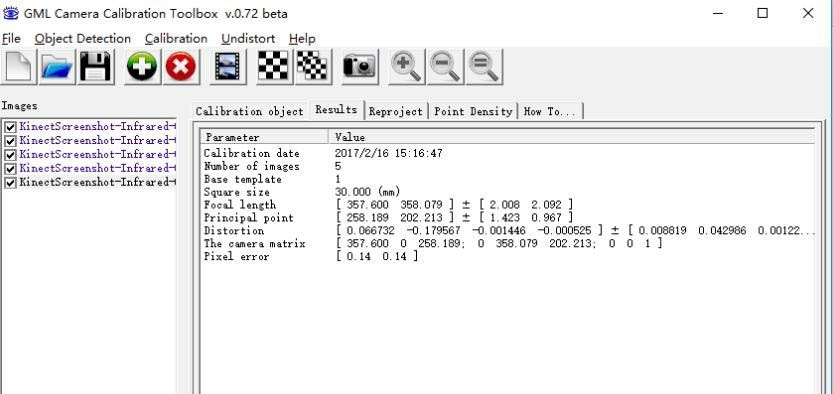The height and width of the screenshot is (394, 833).
Task: Click the camera toolbar icon
Action: coord(359,67)
